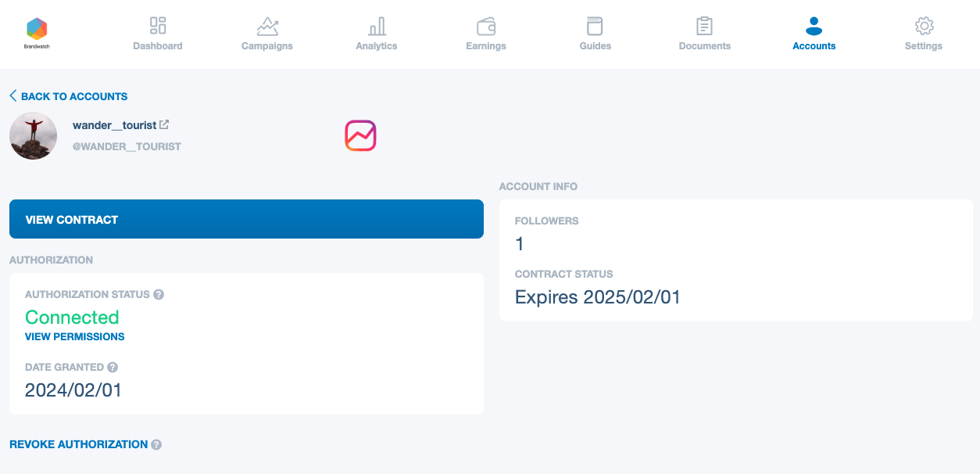The width and height of the screenshot is (980, 474).
Task: Click the wander__tourist profile picture
Action: [x=33, y=136]
